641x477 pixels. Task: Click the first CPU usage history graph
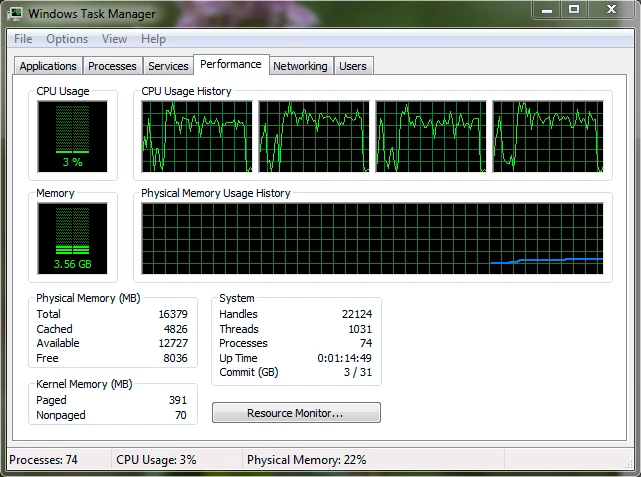pos(197,137)
